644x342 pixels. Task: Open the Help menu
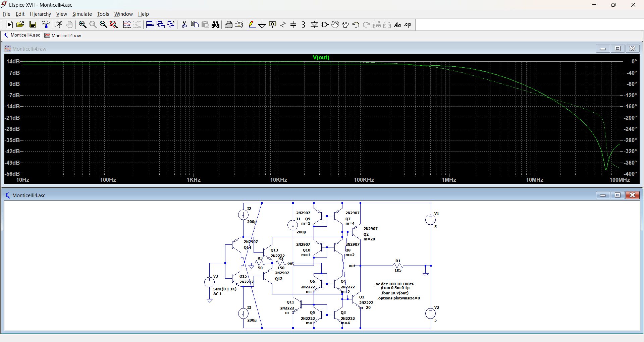[x=143, y=14]
